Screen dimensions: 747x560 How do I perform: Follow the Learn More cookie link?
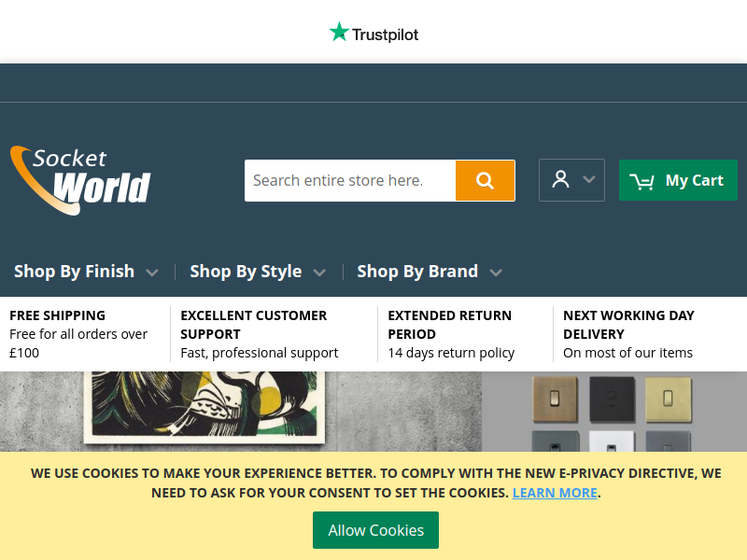click(555, 493)
